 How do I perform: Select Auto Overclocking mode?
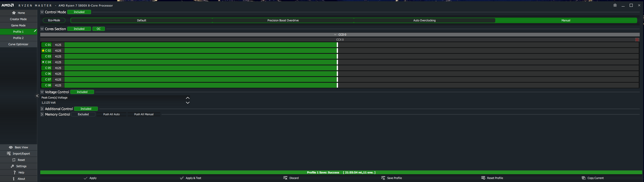point(424,20)
